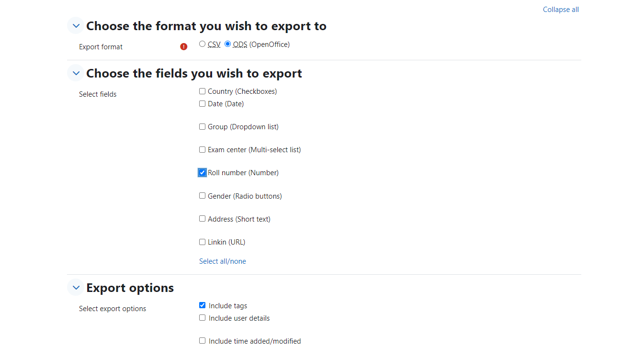Enable Include user details option

tap(202, 318)
